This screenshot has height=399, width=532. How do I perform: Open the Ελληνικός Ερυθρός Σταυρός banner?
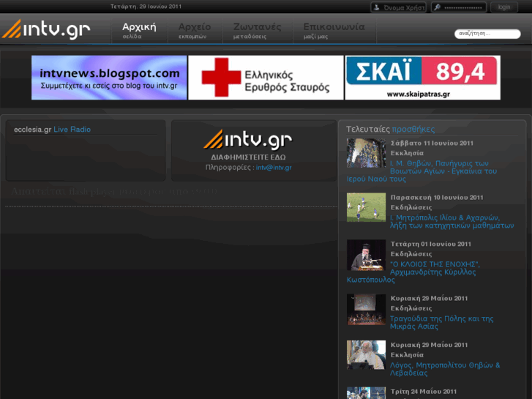point(266,78)
